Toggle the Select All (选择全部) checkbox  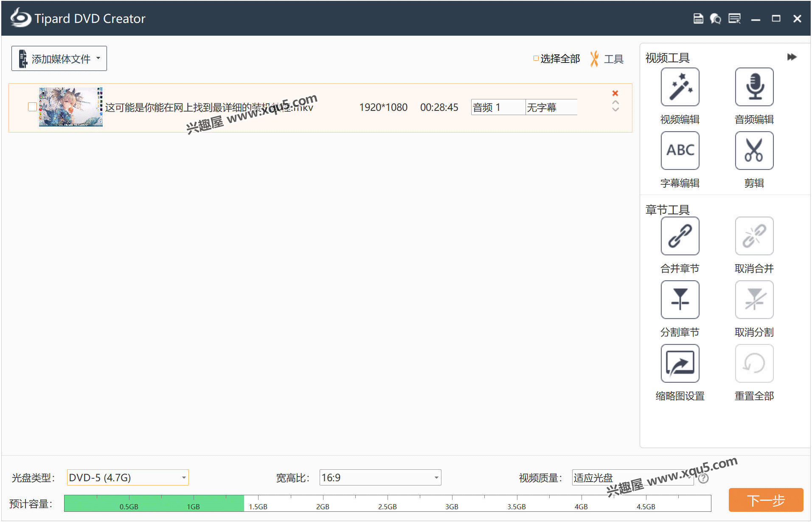pyautogui.click(x=536, y=59)
